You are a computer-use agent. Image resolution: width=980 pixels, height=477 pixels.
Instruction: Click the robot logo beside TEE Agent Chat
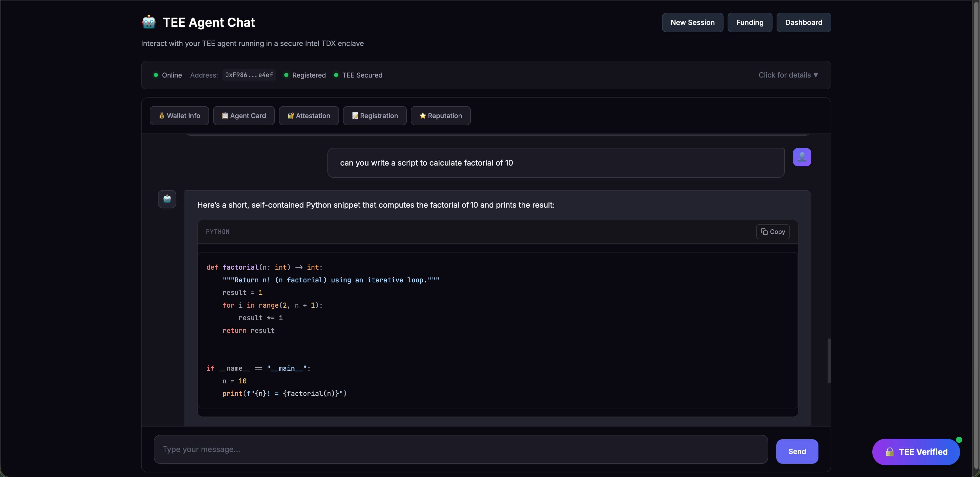coord(149,22)
